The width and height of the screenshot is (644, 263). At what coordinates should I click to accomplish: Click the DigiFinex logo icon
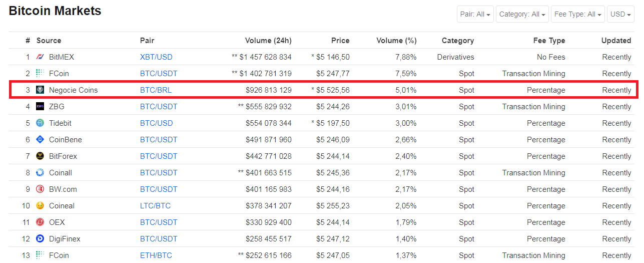[41, 239]
